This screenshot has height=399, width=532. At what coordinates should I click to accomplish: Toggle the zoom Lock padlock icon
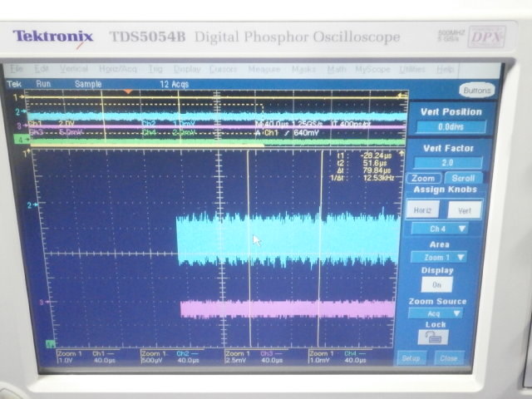click(432, 337)
